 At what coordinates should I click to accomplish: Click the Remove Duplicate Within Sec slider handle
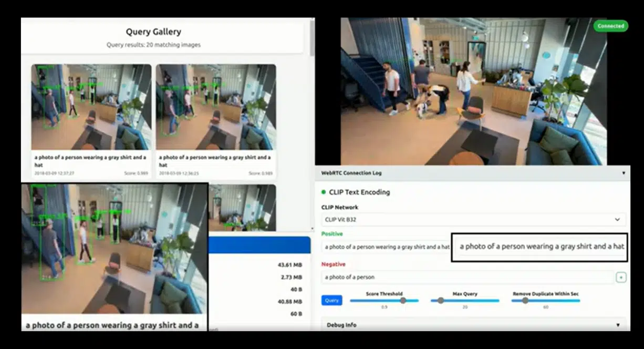point(525,301)
